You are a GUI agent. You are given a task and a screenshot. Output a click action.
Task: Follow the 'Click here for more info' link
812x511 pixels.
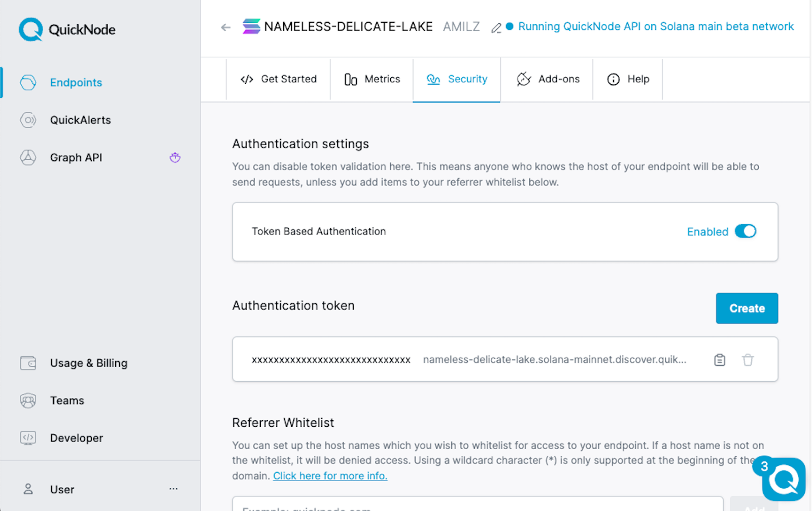pyautogui.click(x=330, y=476)
